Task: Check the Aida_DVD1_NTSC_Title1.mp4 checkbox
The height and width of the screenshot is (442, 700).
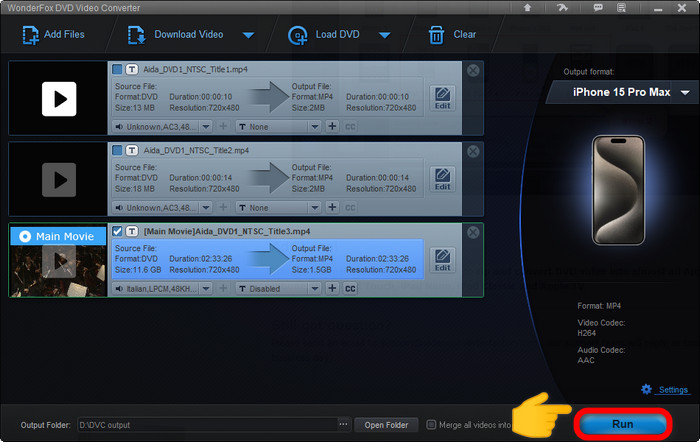Action: [x=117, y=69]
